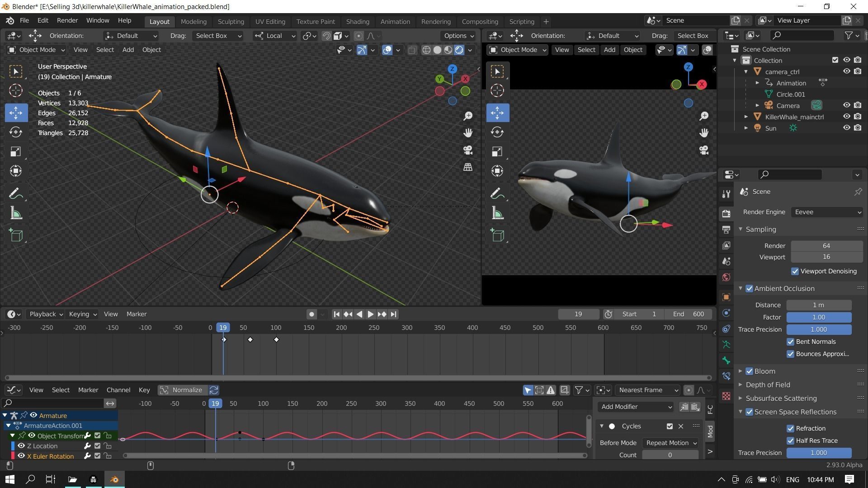The height and width of the screenshot is (488, 868).
Task: Click the End frame field showing 600
Action: [x=688, y=314]
